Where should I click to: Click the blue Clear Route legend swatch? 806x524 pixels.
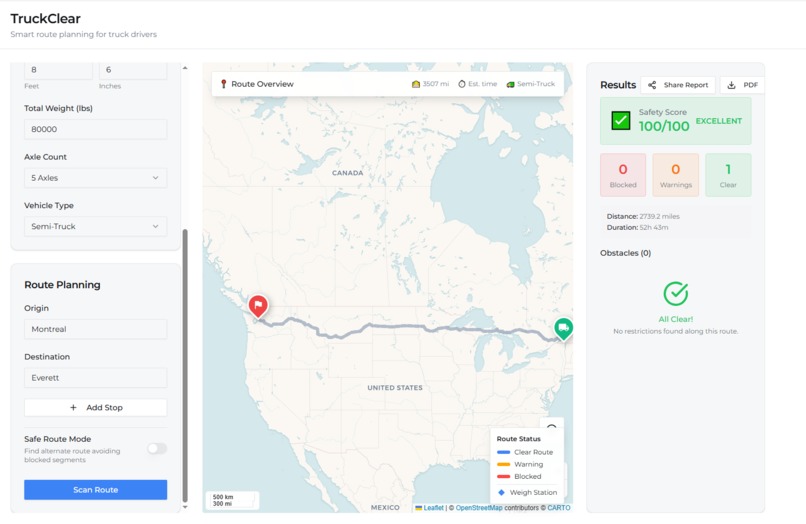(x=504, y=452)
